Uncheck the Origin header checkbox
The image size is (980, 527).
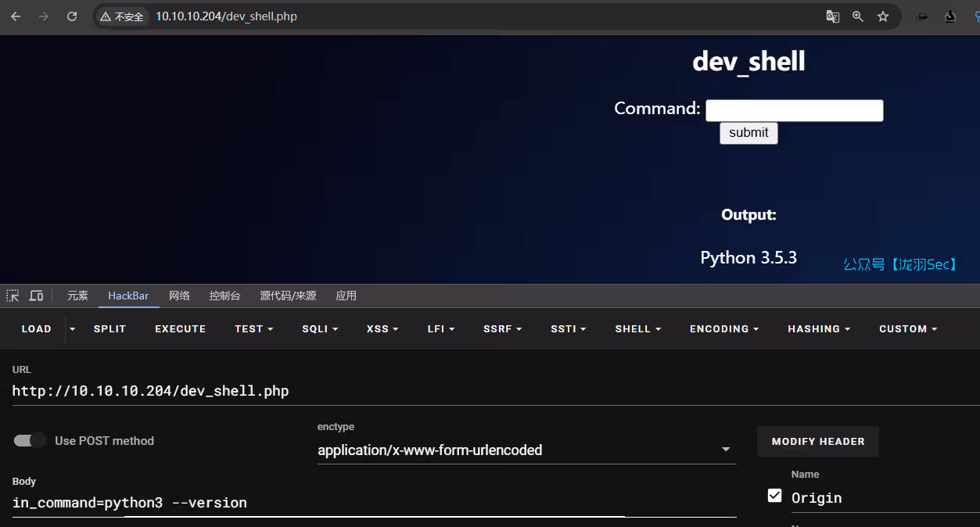click(774, 495)
